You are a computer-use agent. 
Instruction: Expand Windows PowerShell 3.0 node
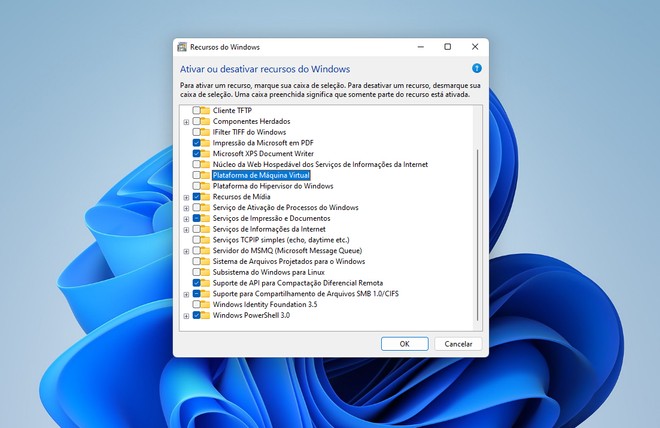186,316
